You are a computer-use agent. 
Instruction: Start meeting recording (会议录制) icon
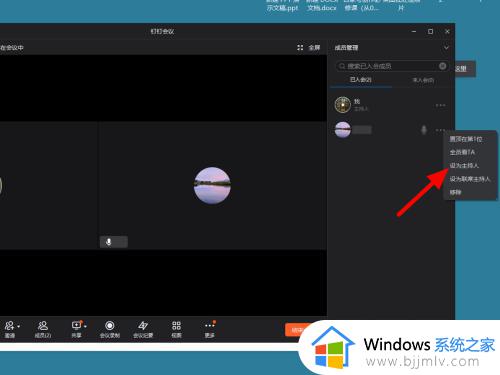110,325
